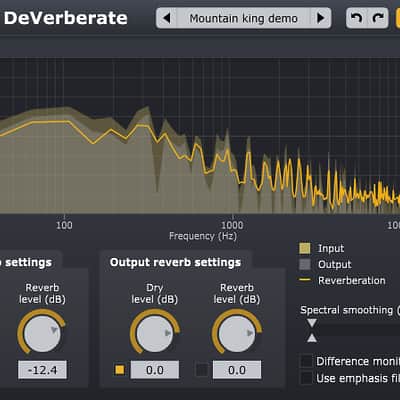
Task: Edit the Dry level 0.0 value field
Action: pos(155,370)
